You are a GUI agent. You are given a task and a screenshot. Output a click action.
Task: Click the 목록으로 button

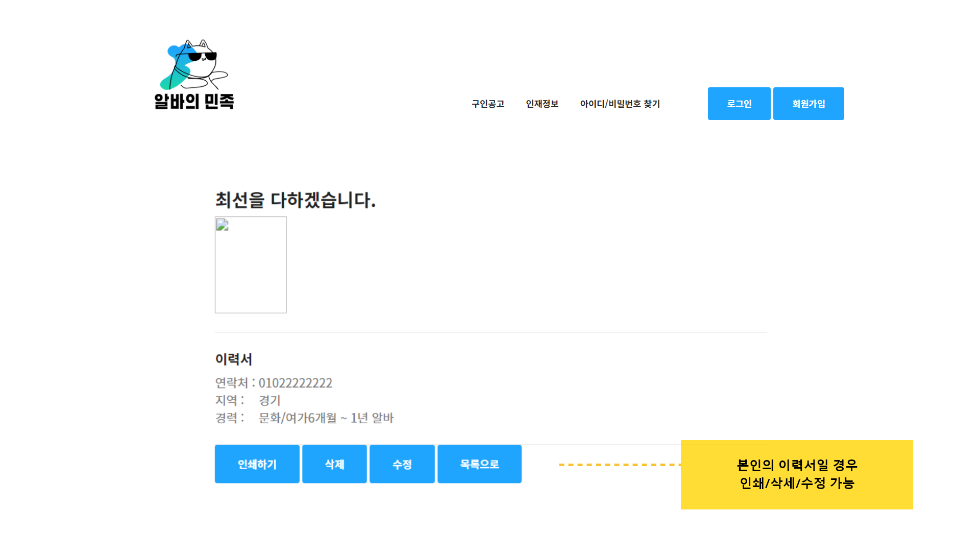479,464
